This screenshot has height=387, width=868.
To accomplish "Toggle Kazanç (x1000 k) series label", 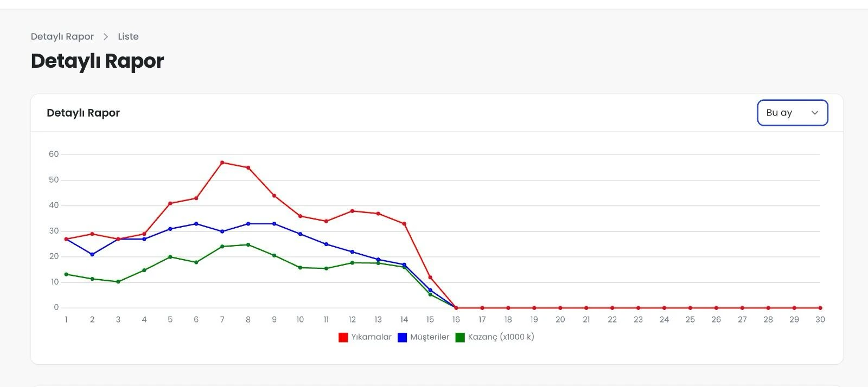I will (501, 337).
